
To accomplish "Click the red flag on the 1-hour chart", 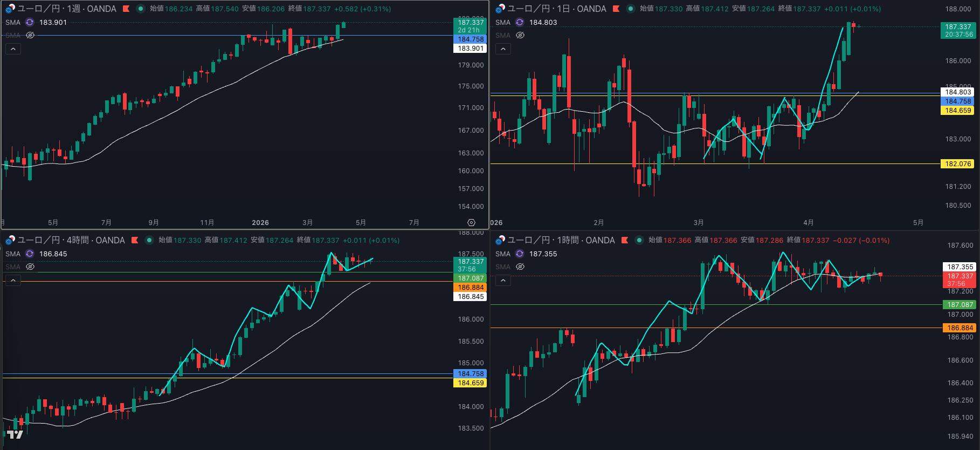I will point(625,240).
